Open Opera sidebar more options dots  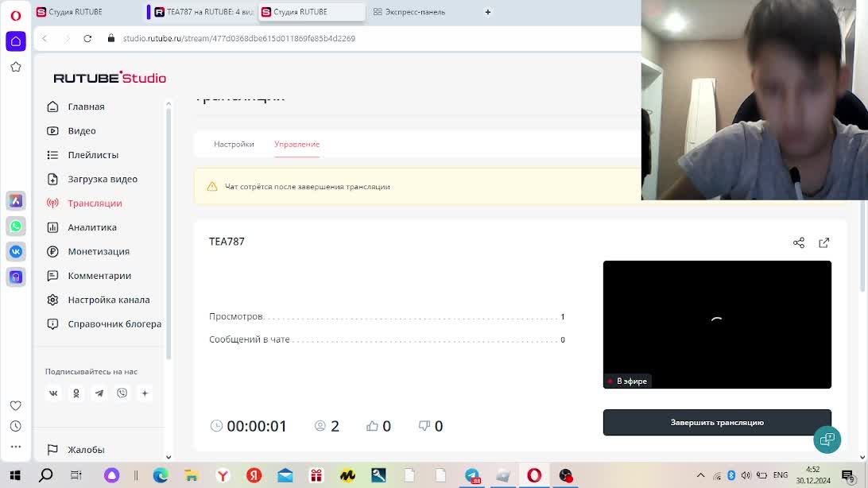tap(16, 447)
